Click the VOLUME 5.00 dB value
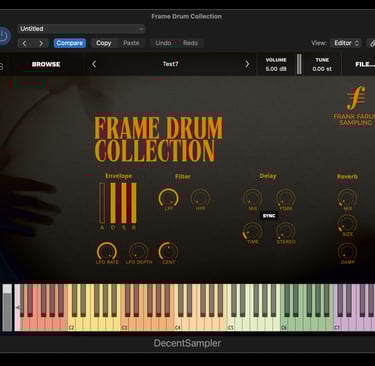The height and width of the screenshot is (366, 375). point(276,69)
